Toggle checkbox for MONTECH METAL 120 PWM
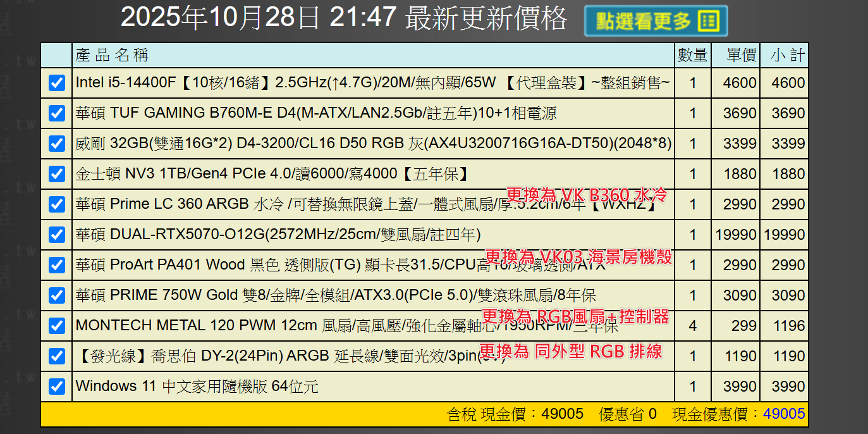Image resolution: width=868 pixels, height=434 pixels. tap(57, 326)
